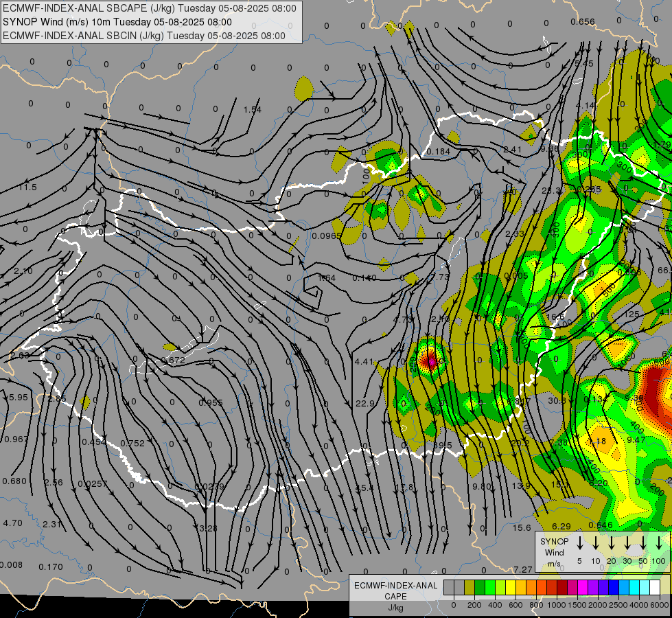
Task: Click the map value 0.752
Action: [132, 443]
